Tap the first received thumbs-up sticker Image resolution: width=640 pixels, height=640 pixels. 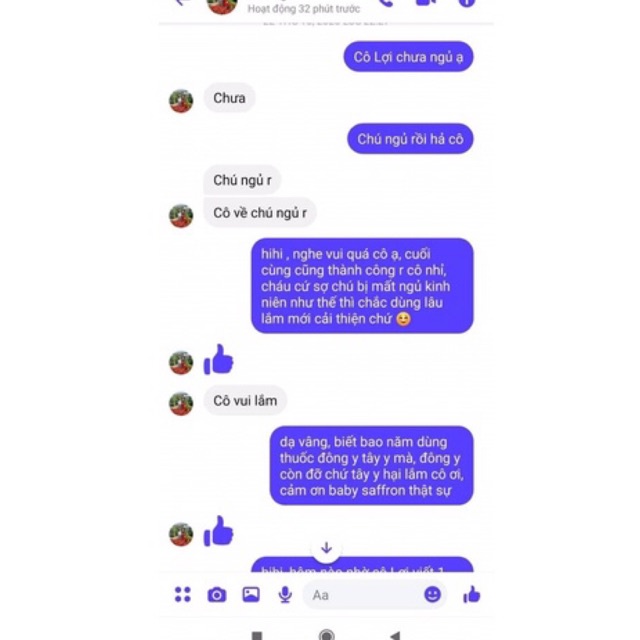tap(218, 360)
